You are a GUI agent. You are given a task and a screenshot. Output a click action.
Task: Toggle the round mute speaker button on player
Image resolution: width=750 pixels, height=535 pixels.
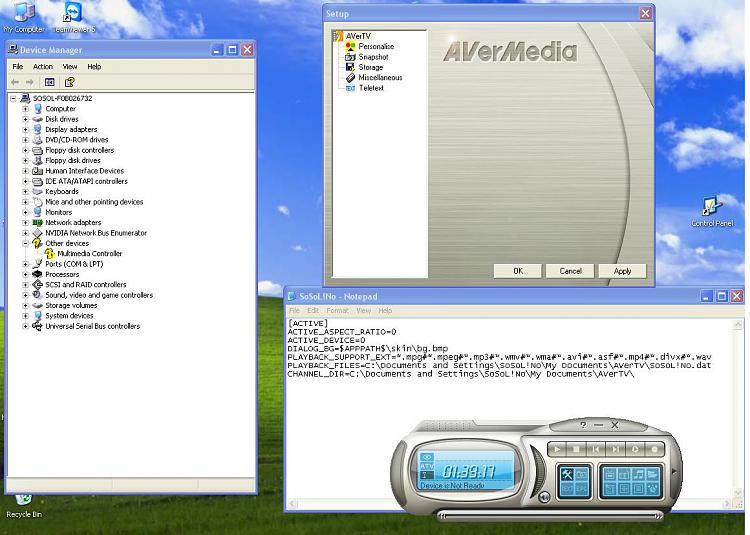544,497
